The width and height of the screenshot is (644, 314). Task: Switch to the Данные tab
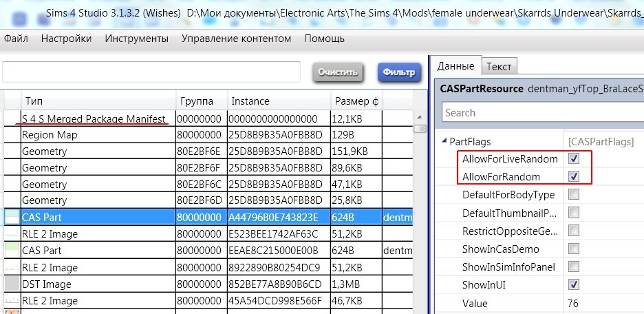click(x=456, y=66)
